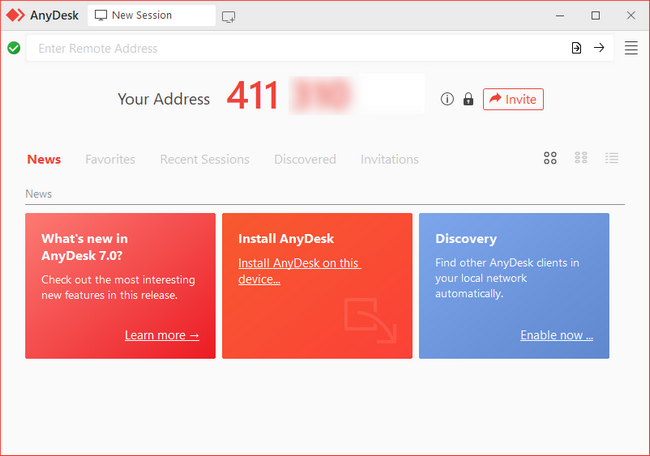Follow the Learn more link

(x=162, y=335)
